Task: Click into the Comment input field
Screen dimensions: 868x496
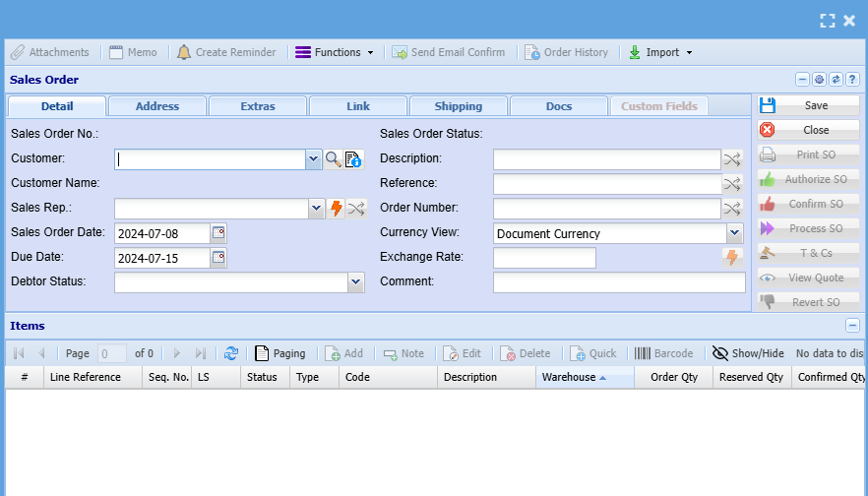Action: pos(619,282)
